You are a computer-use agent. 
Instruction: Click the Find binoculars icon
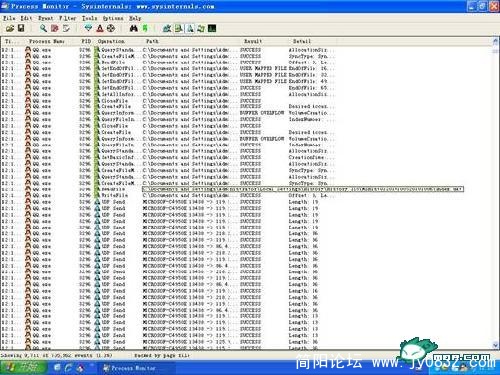[134, 28]
